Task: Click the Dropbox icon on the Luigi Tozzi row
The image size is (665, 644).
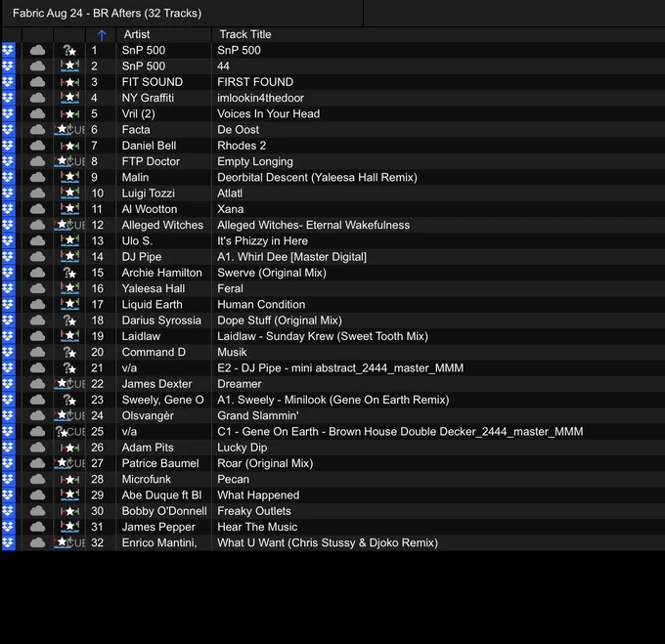Action: 9,193
